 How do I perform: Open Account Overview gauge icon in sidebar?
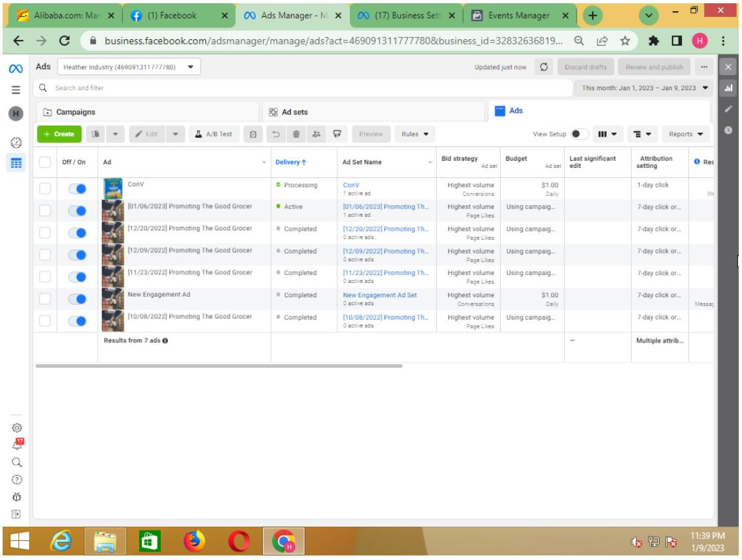point(16,142)
